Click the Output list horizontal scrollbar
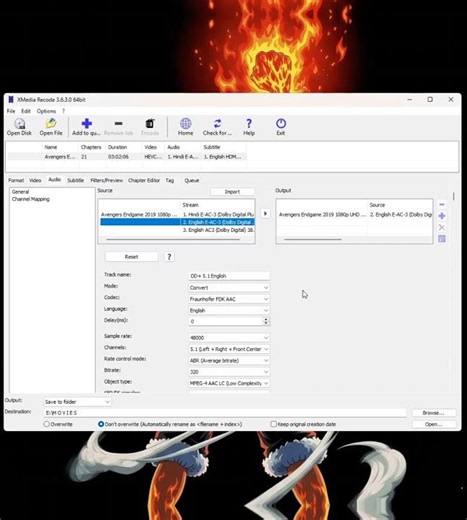The height and width of the screenshot is (520, 467). [x=313, y=239]
